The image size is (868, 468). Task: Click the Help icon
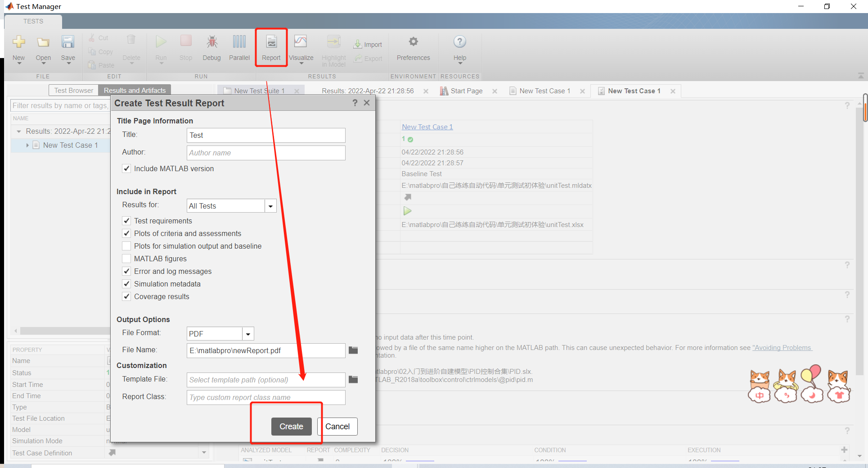click(459, 47)
